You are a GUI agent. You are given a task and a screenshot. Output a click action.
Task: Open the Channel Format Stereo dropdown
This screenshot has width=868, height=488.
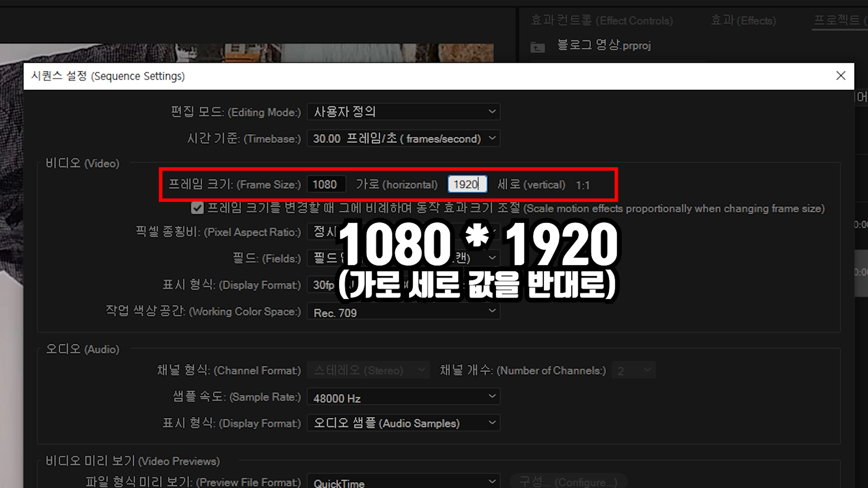(x=368, y=371)
